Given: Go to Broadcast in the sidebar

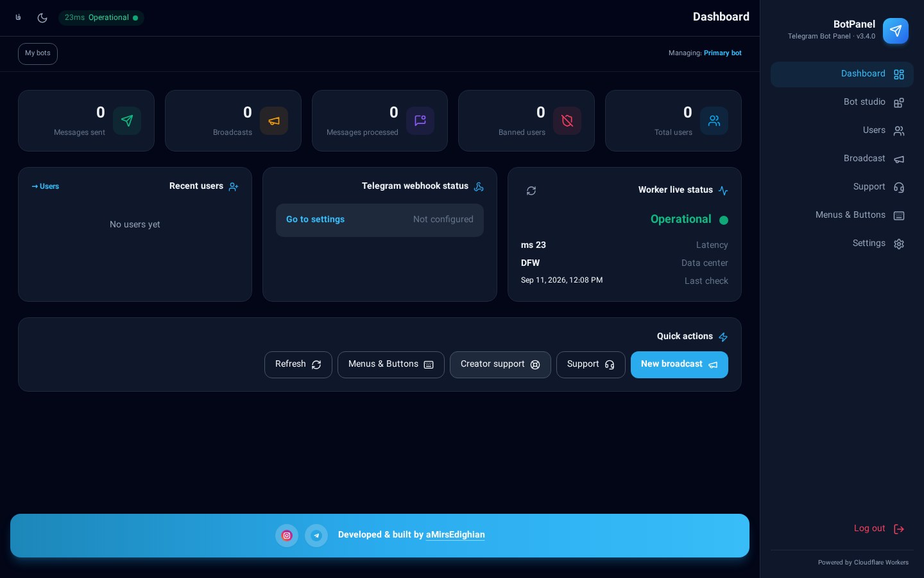Looking at the screenshot, I should (x=842, y=159).
